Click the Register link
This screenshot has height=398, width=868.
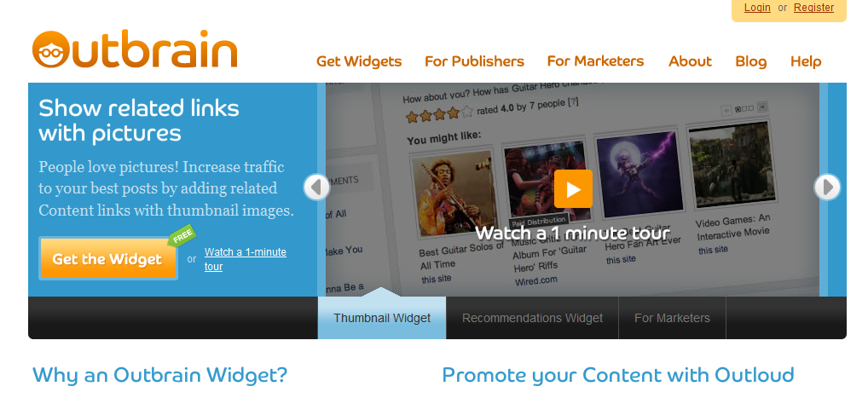[813, 7]
